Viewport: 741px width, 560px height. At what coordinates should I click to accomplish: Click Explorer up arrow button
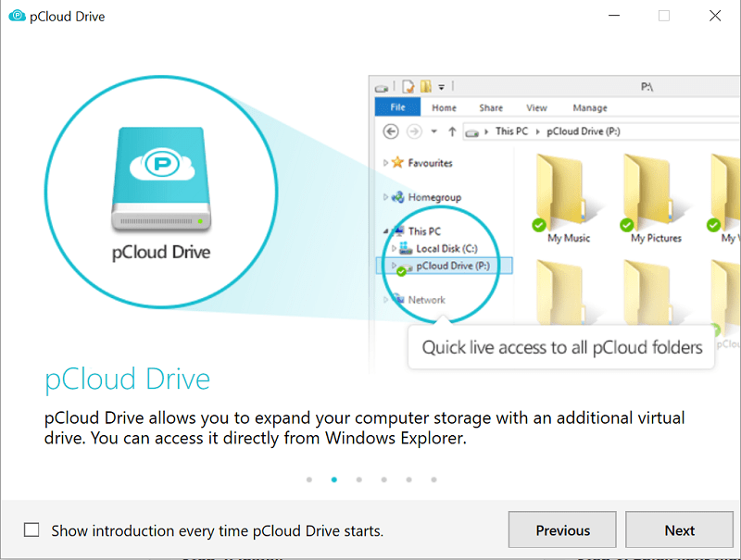point(452,131)
